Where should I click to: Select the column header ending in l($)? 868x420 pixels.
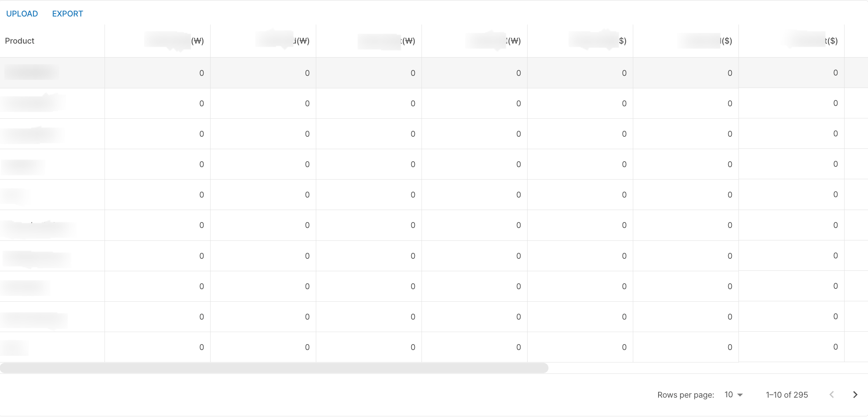pos(726,41)
